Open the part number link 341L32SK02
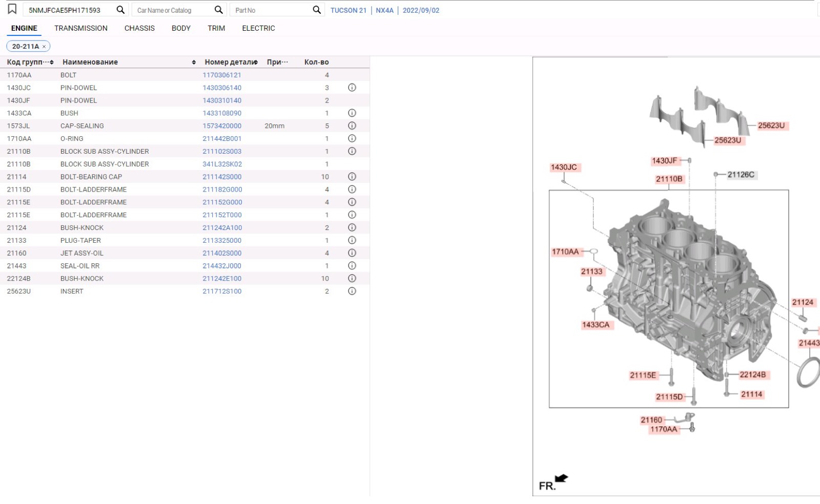Screen dimensions: 820x504 pyautogui.click(x=222, y=164)
